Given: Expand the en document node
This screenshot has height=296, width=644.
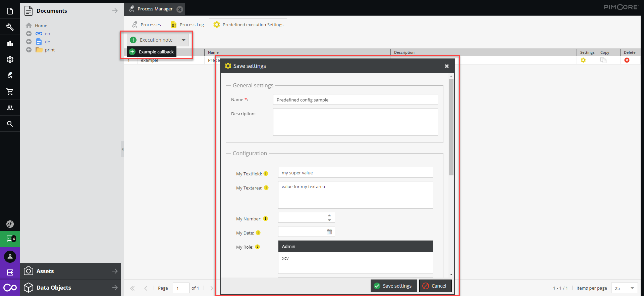Looking at the screenshot, I should [29, 34].
